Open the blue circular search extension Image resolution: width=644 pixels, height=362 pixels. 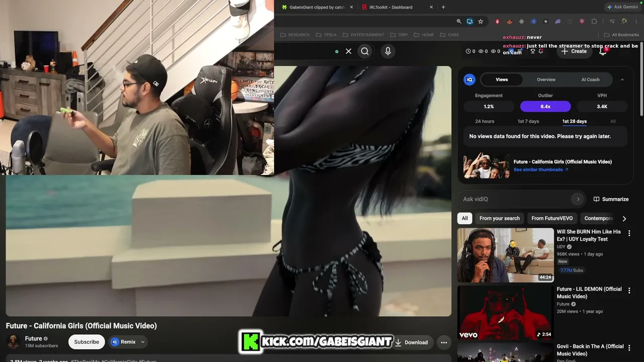[533, 22]
